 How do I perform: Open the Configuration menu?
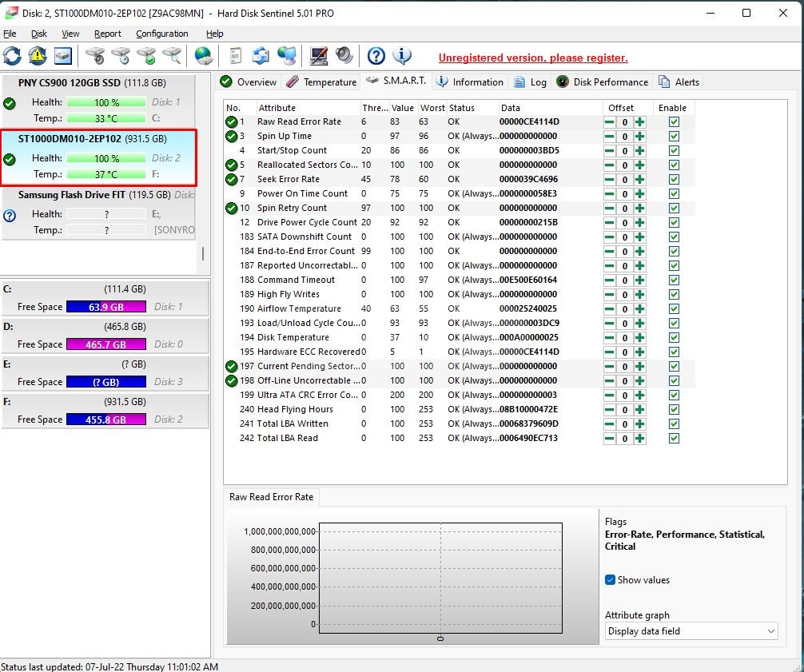click(x=162, y=34)
